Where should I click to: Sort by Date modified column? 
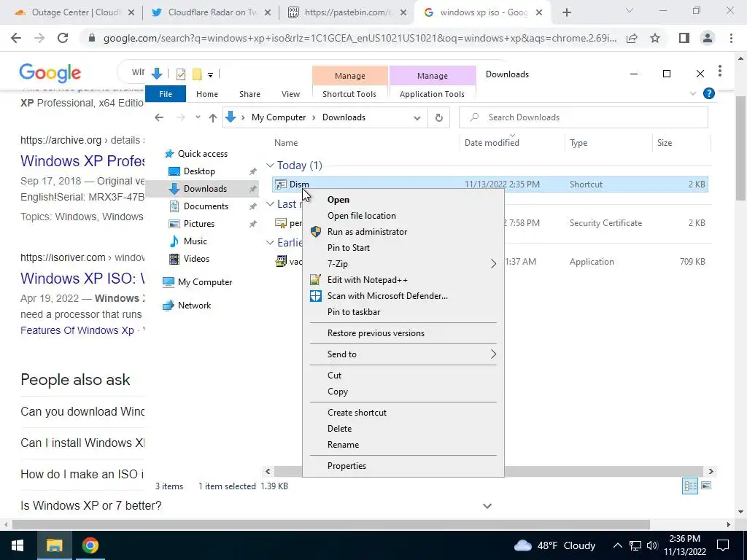492,143
